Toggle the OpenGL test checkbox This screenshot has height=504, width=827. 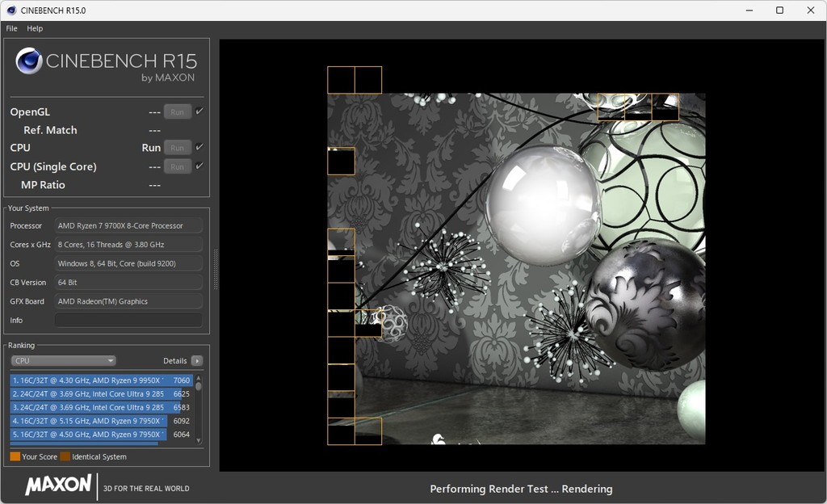(x=199, y=111)
